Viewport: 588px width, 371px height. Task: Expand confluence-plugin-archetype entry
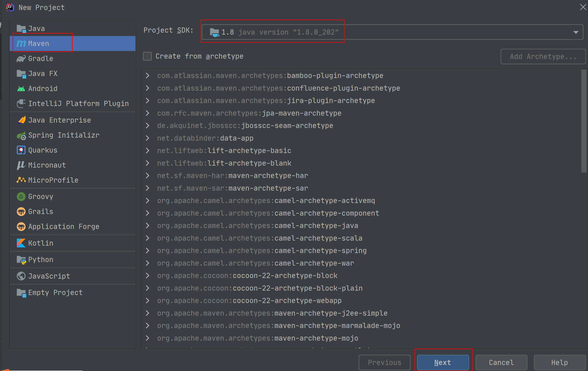click(x=148, y=88)
